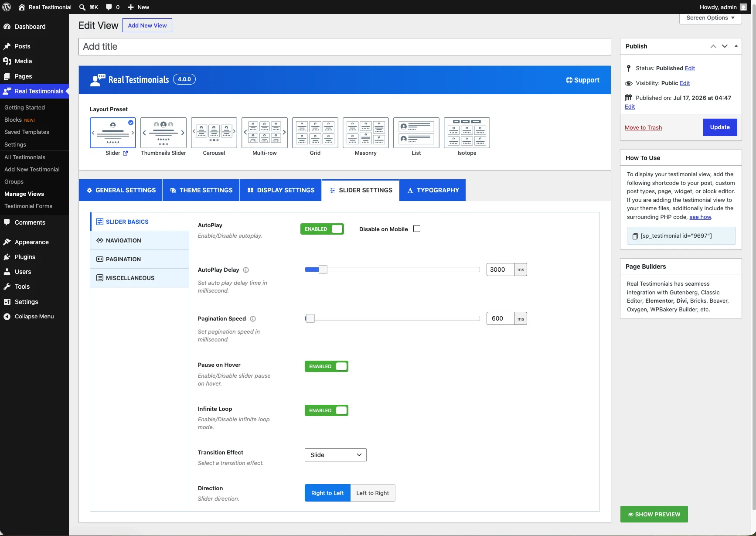
Task: Toggle the Infinite Loop switch
Action: (327, 410)
